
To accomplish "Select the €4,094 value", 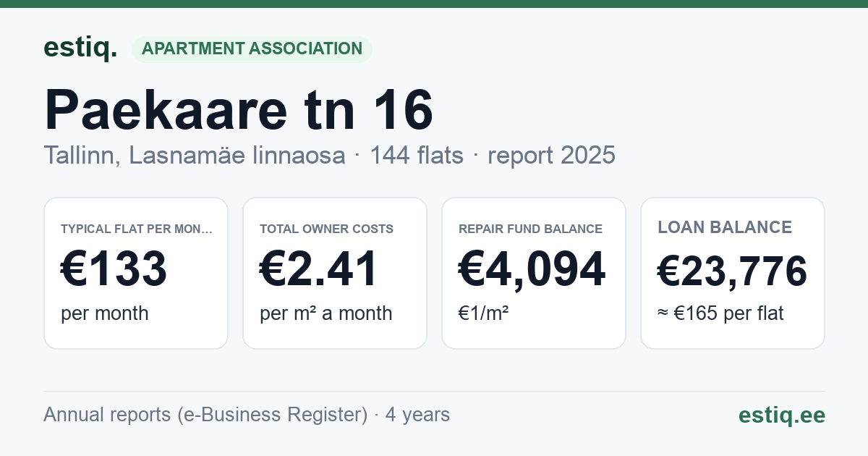I will [x=532, y=269].
